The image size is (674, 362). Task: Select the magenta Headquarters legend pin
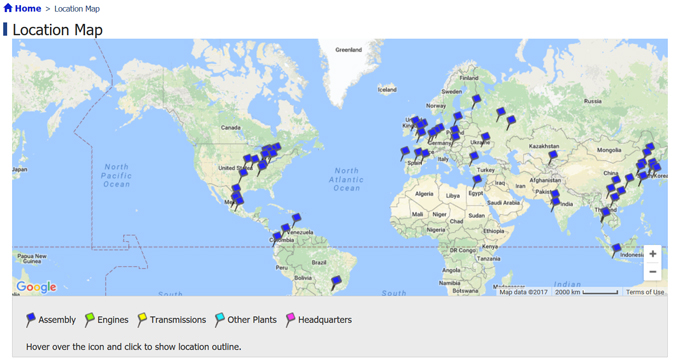pos(290,320)
